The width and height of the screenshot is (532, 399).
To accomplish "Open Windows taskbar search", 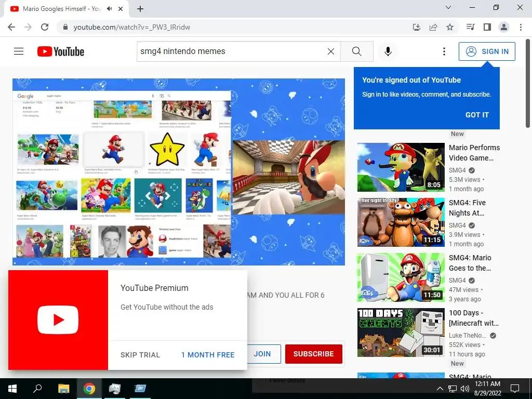I will coord(37,389).
